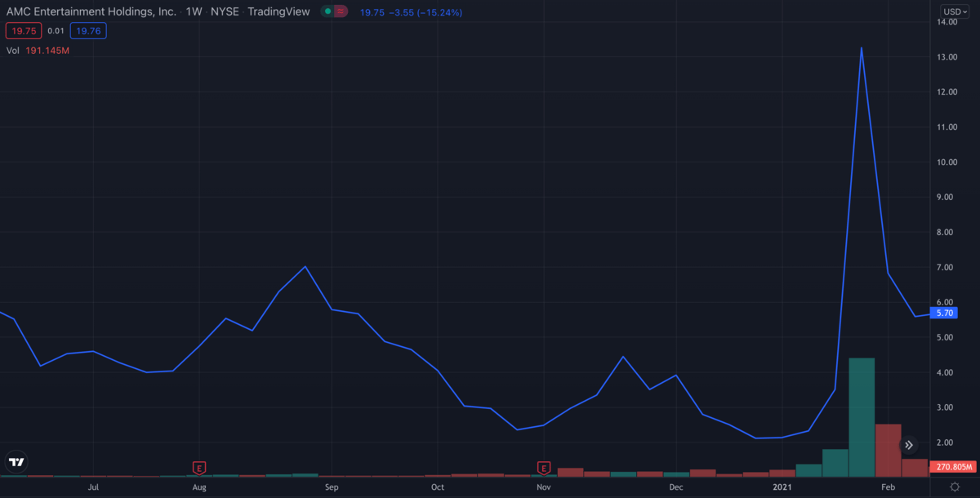Click the 2021 time axis label

click(782, 487)
